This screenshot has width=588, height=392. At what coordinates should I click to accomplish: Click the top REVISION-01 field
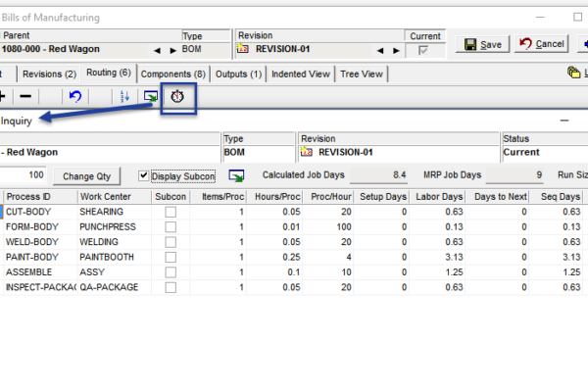point(306,49)
